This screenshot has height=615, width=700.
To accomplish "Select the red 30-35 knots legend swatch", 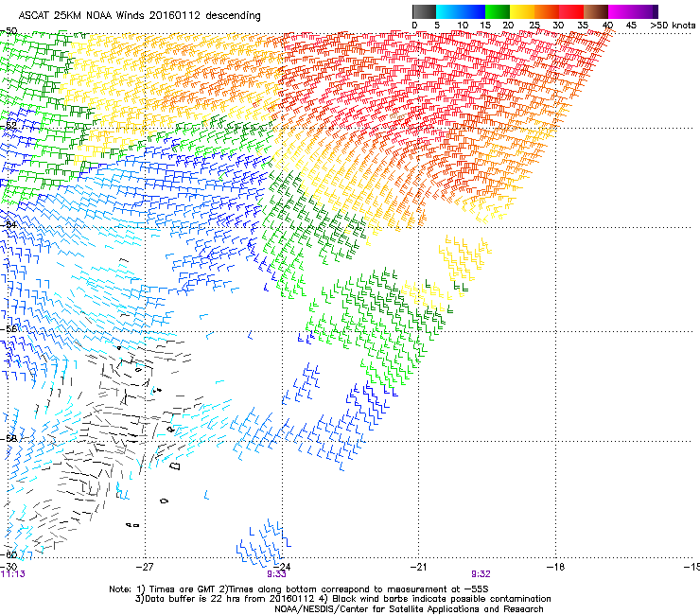I will pos(571,11).
